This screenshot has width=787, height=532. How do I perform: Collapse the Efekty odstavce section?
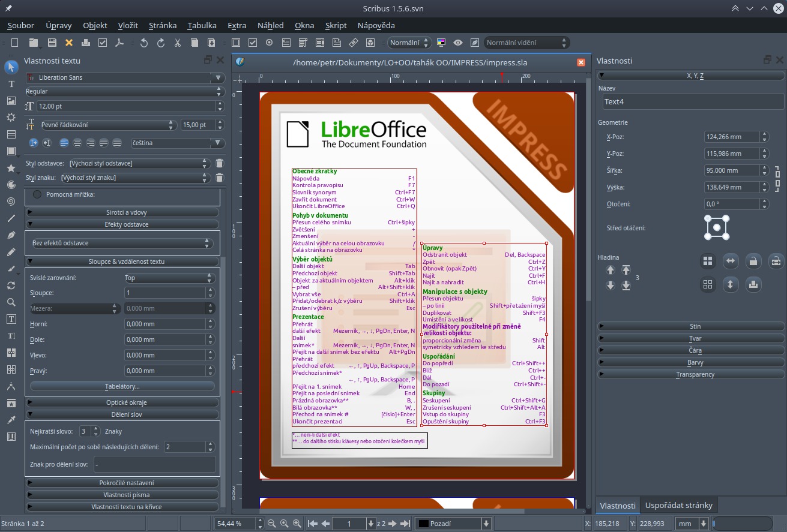(122, 224)
